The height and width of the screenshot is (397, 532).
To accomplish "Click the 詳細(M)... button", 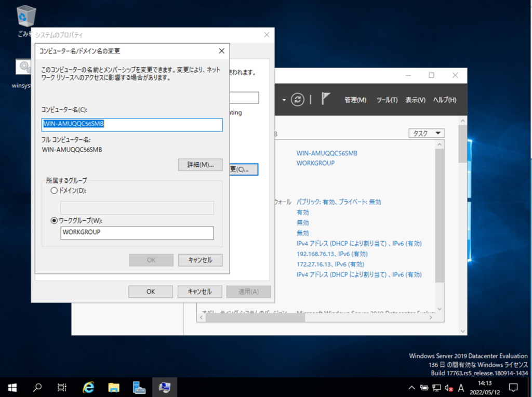I will coord(200,165).
